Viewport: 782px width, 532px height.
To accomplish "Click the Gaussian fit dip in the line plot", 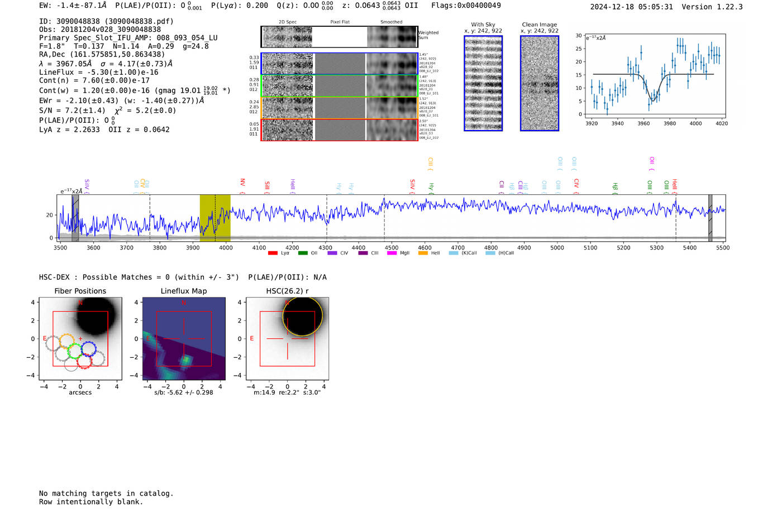I will click(652, 98).
